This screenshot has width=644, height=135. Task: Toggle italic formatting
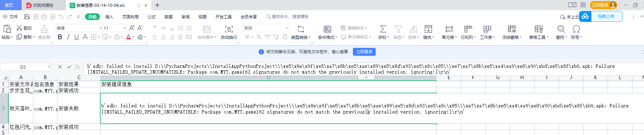68,37
